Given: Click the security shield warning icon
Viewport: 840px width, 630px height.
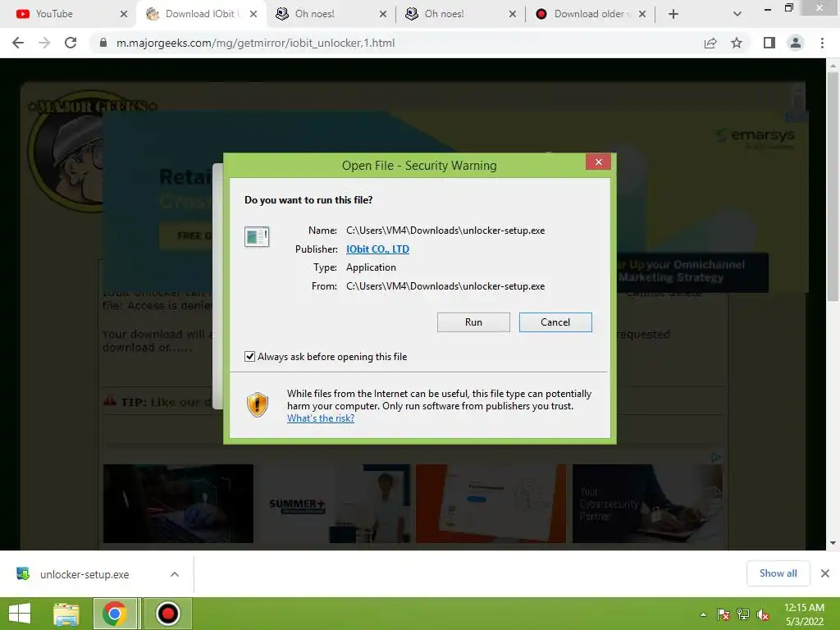Looking at the screenshot, I should 257,404.
